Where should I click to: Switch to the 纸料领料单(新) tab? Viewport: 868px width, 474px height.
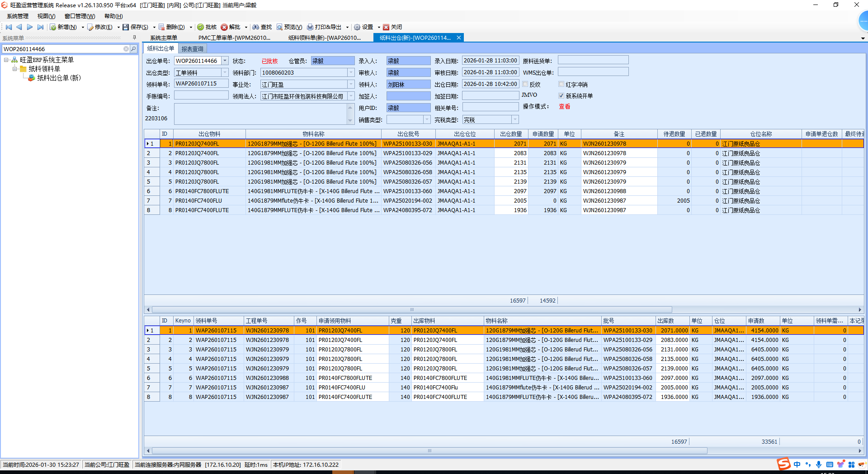point(325,38)
